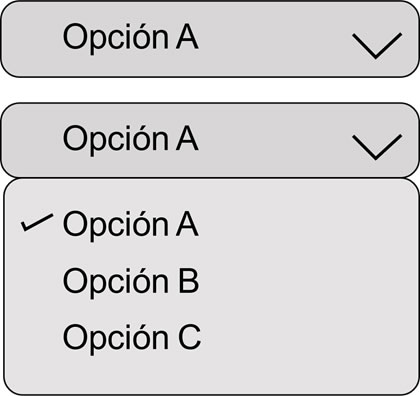
Task: Click the empty space right of the checked Opción A
Action: click(308, 225)
